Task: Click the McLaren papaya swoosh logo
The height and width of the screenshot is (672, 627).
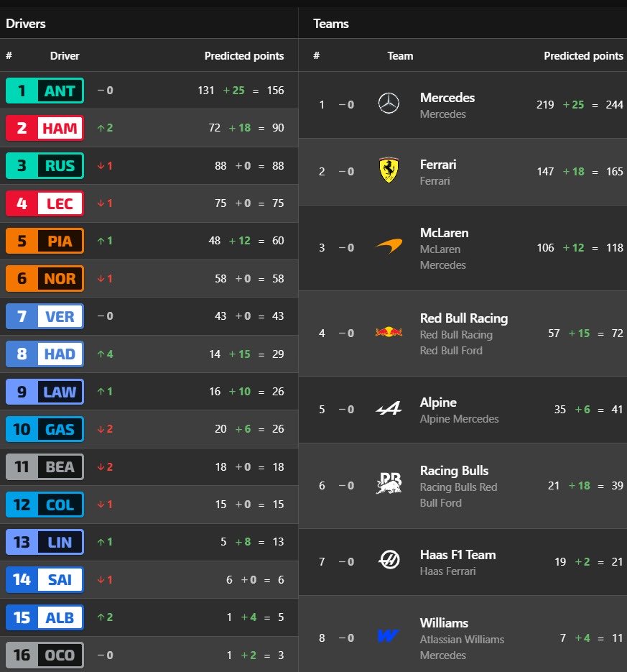Action: tap(389, 246)
